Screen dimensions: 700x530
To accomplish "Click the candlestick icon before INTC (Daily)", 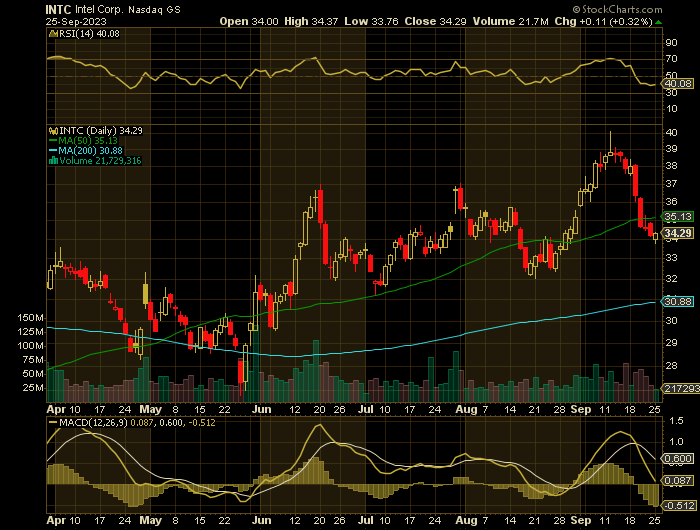I will coord(53,131).
